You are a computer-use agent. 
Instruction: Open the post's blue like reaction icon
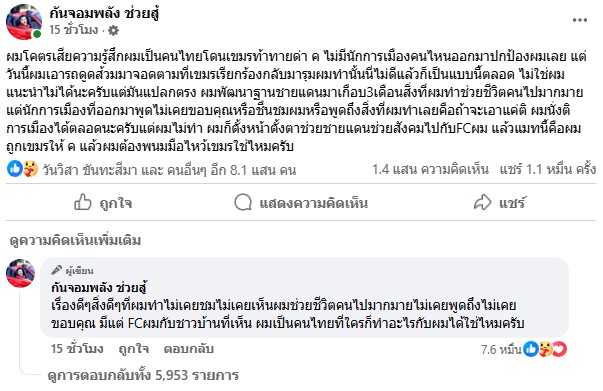(15, 169)
